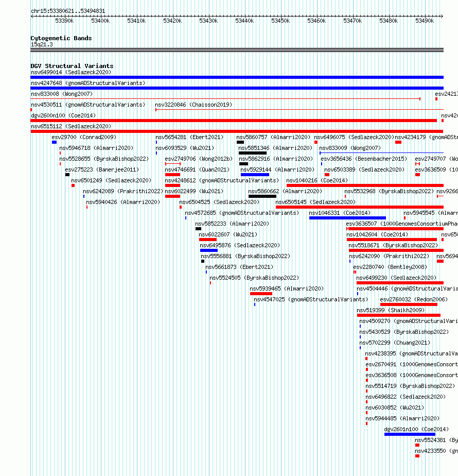Click nsv6496075 (Sedlazeck2020) label
The height and width of the screenshot is (476, 458).
354,137
